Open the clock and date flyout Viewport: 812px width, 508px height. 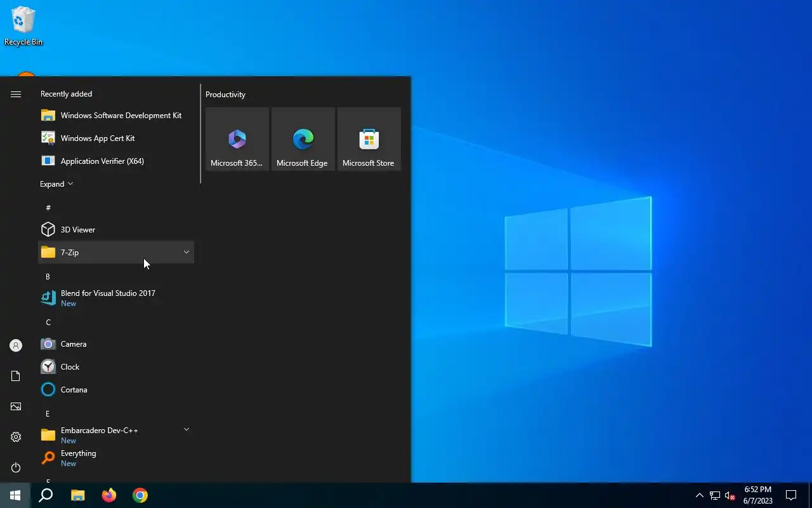[x=758, y=495]
